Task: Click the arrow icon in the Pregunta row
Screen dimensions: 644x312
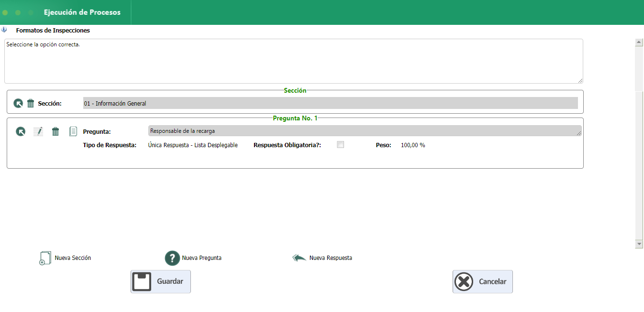Action: tap(21, 131)
